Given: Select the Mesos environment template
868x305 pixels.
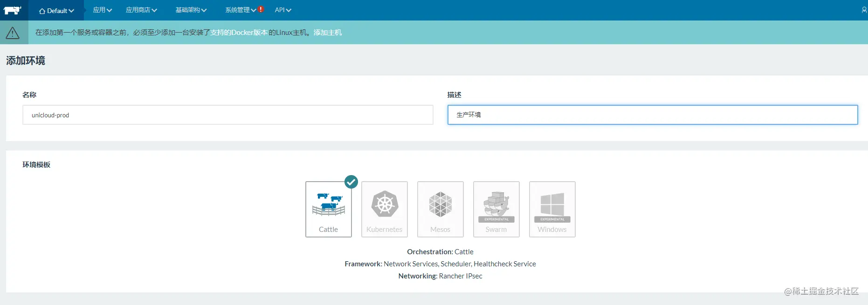Looking at the screenshot, I should (441, 209).
